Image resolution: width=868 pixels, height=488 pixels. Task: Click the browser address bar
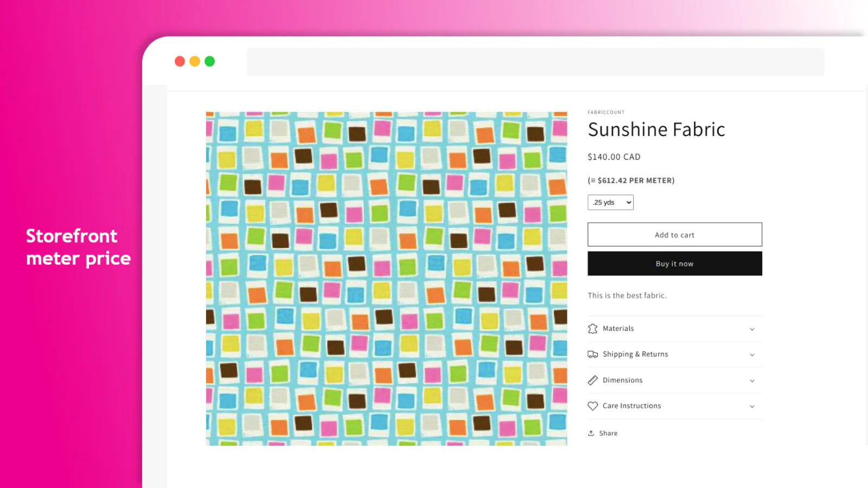click(x=535, y=62)
